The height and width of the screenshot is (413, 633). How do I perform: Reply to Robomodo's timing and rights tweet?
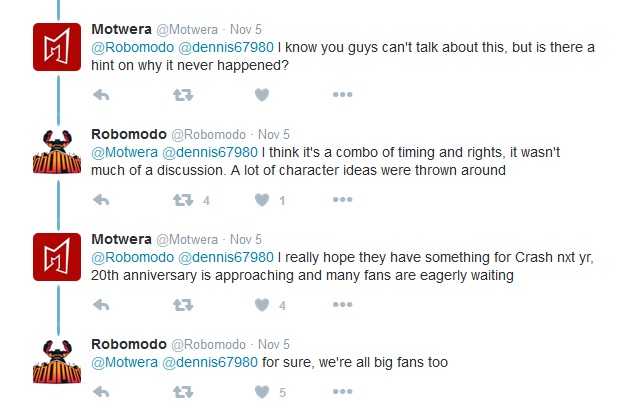coord(101,200)
